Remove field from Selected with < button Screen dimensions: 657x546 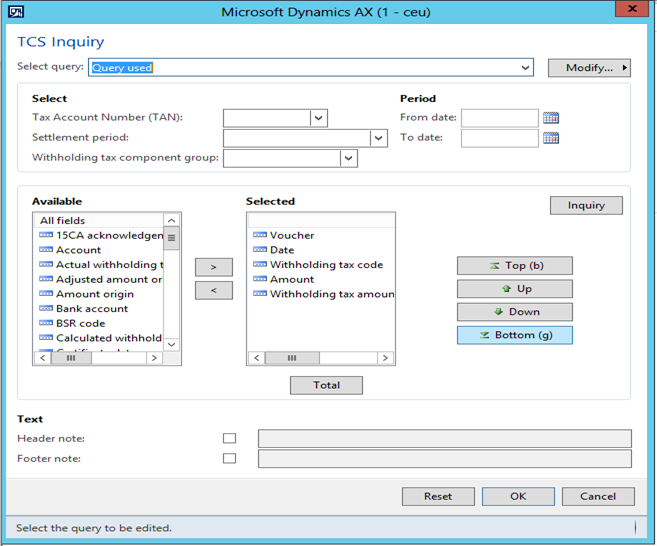tap(214, 290)
